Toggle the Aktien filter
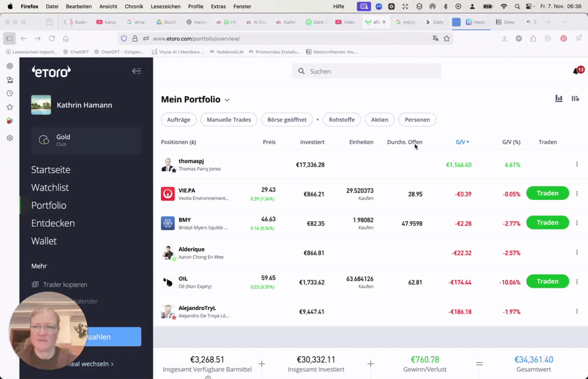The image size is (588, 379). pyautogui.click(x=379, y=119)
